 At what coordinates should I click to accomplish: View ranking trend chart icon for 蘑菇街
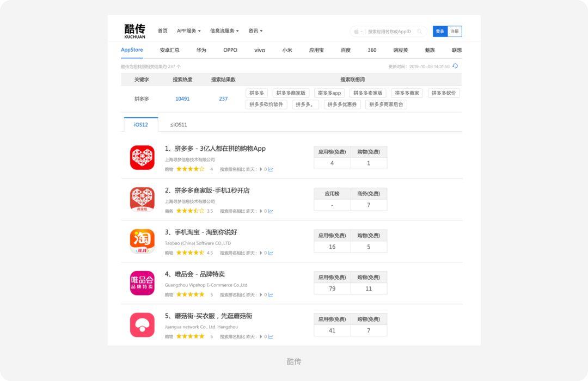pos(271,337)
